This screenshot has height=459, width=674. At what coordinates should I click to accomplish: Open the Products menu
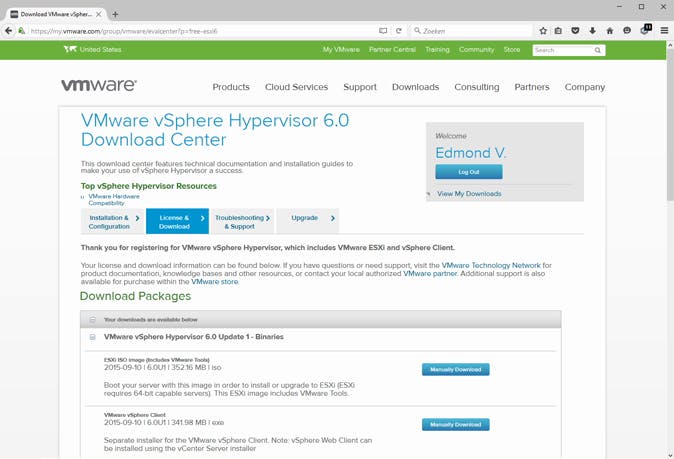click(231, 87)
